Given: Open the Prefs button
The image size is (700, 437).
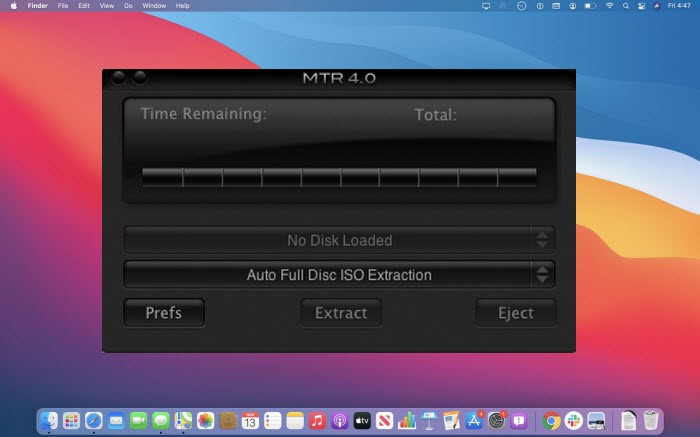Looking at the screenshot, I should pos(164,313).
